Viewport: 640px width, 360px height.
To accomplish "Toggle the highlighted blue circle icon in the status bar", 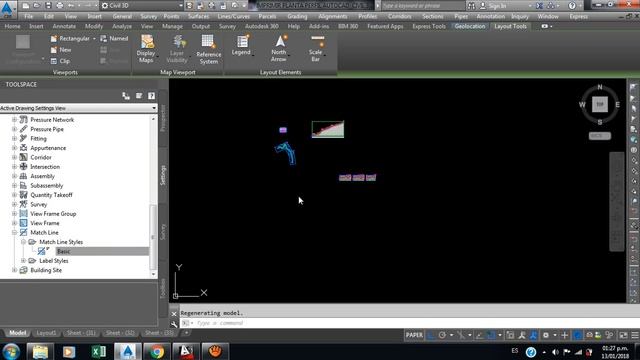I will point(577,335).
